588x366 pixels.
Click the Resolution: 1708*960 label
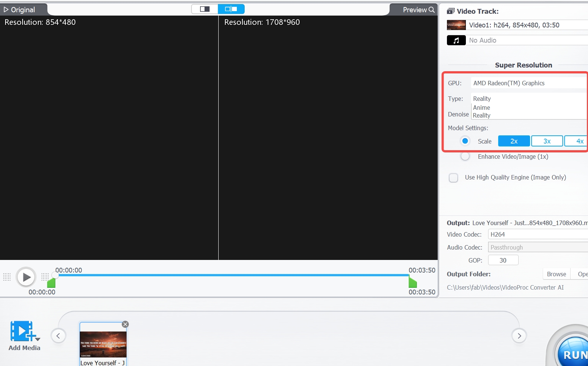click(x=262, y=22)
